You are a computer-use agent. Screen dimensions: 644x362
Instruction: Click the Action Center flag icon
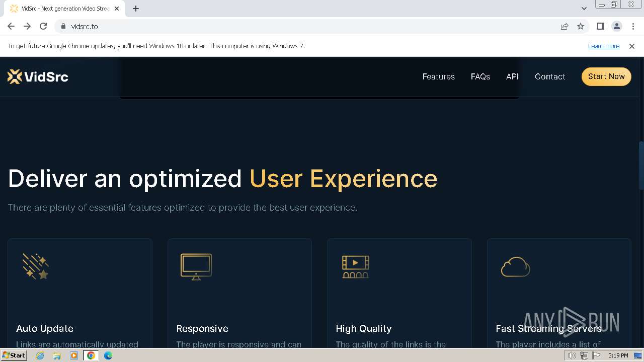(x=596, y=355)
